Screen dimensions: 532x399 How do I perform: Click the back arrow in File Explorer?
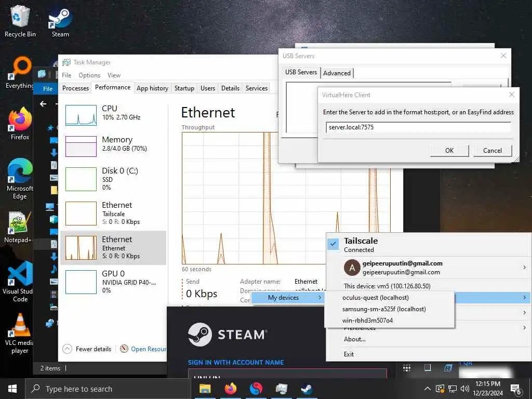[43, 104]
